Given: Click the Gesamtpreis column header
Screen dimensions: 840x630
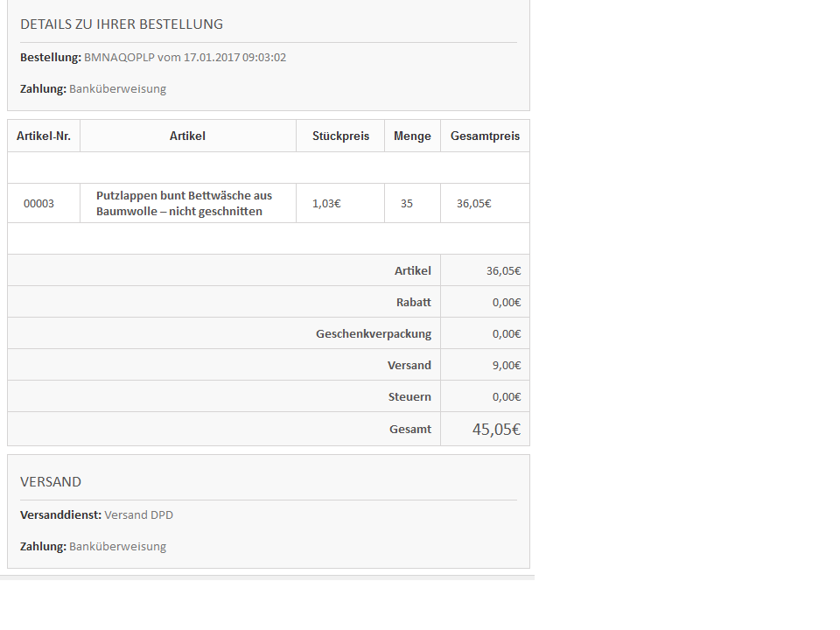Looking at the screenshot, I should tap(485, 136).
